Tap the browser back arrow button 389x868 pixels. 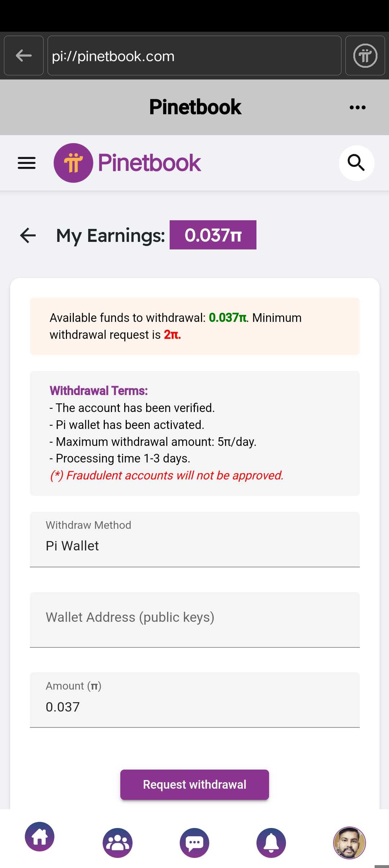(x=24, y=56)
